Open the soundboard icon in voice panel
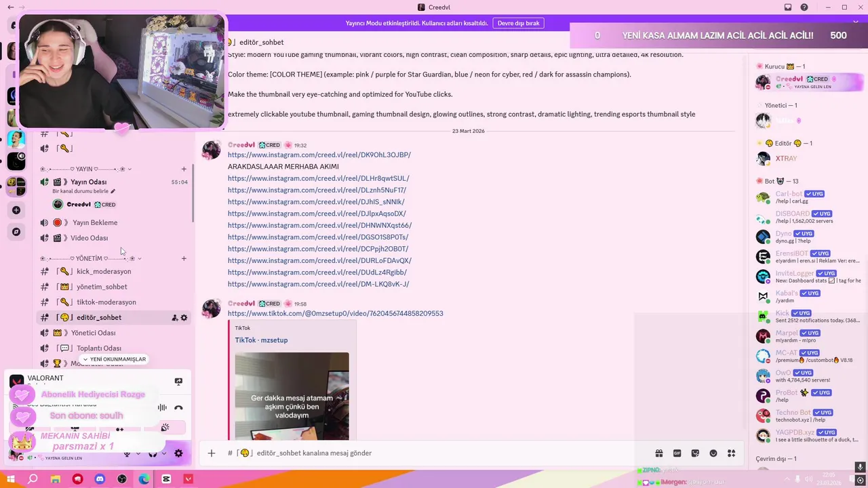This screenshot has height=488, width=868. [x=165, y=428]
